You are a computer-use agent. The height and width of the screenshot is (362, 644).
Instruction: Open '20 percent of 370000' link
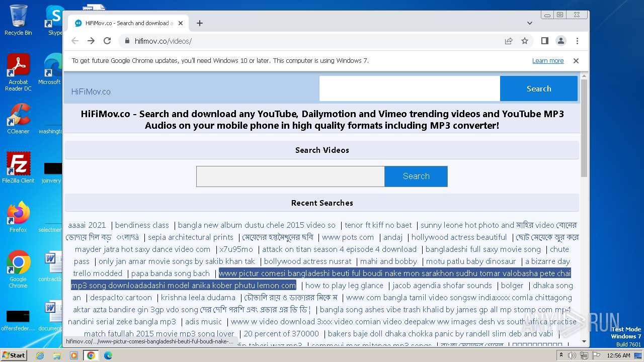(x=281, y=334)
